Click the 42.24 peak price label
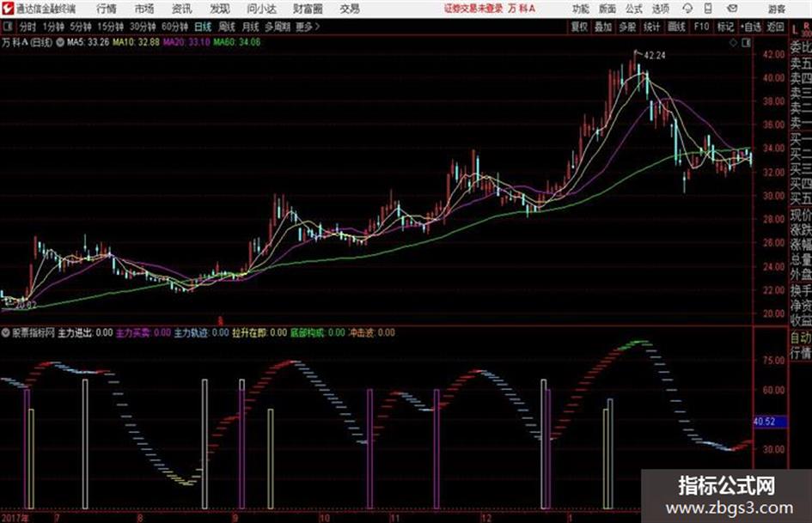Screen dimensions: 812x523 pyautogui.click(x=655, y=56)
